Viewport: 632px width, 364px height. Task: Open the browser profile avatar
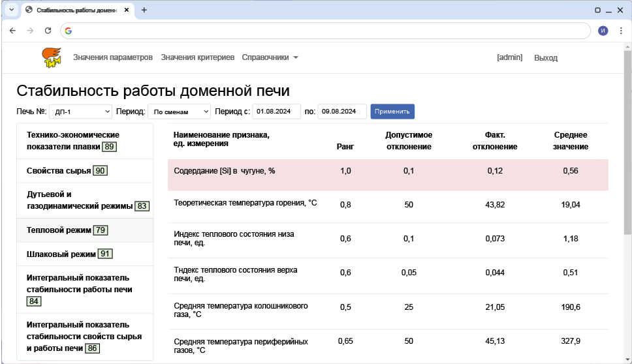[603, 31]
